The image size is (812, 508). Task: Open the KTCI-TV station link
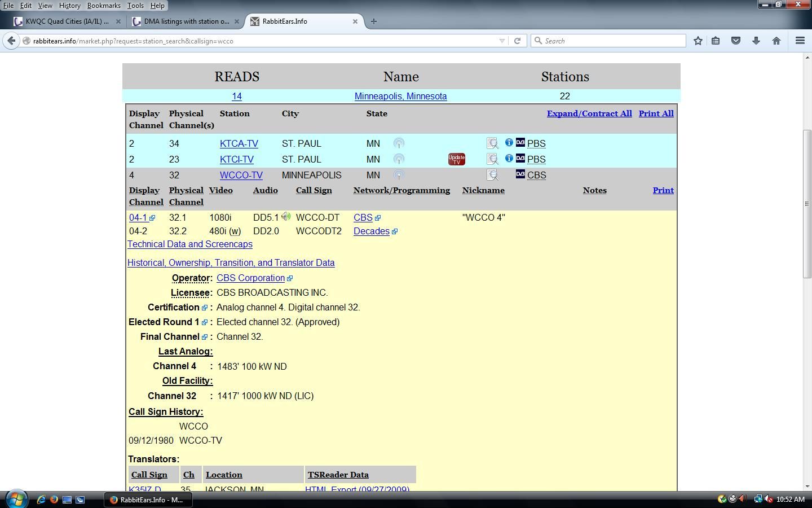[236, 160]
